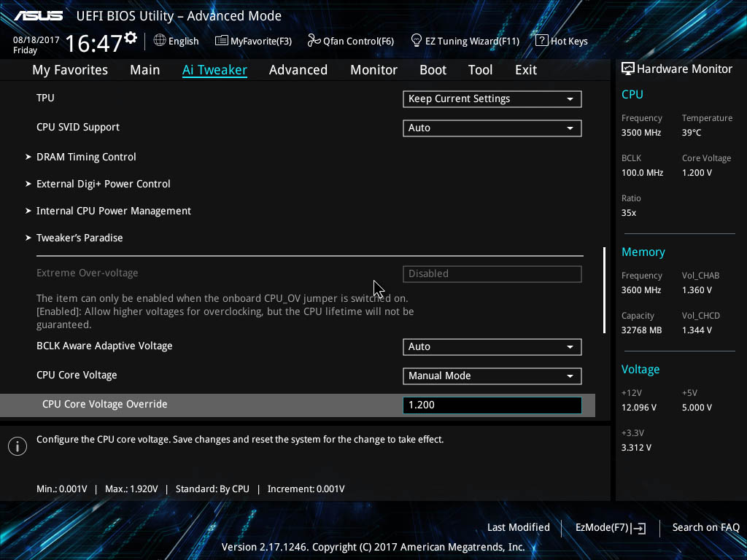Click the 3500 MHz CPU frequency value

click(x=641, y=133)
